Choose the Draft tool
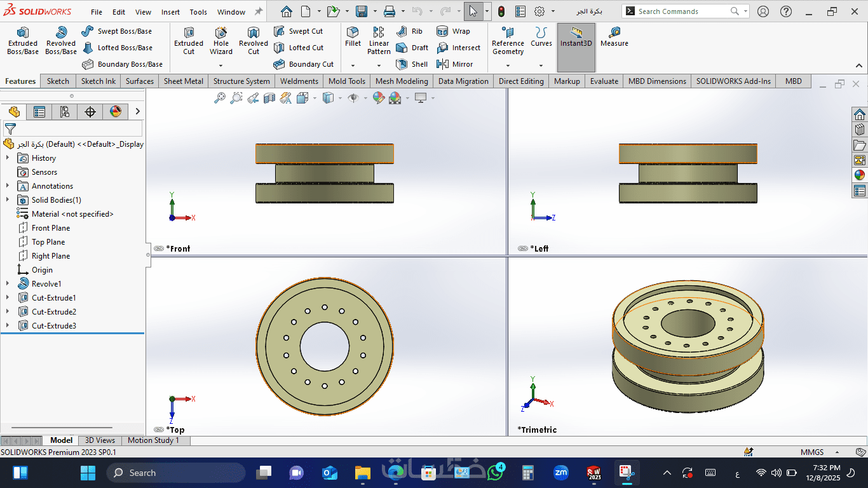 pyautogui.click(x=412, y=48)
